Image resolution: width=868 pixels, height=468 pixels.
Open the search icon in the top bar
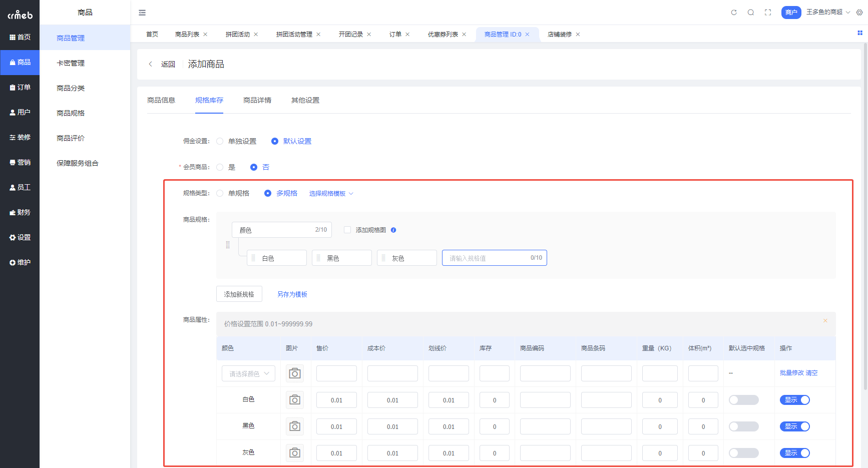click(x=750, y=12)
